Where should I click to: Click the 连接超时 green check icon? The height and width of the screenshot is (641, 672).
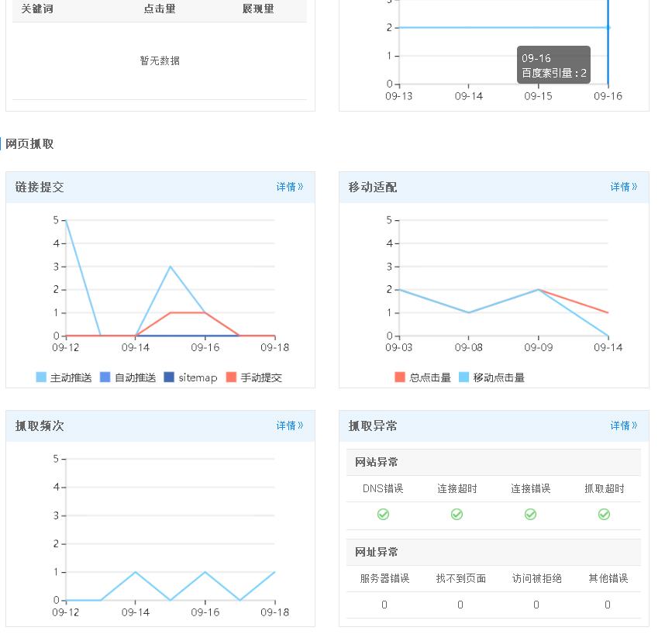click(x=457, y=515)
